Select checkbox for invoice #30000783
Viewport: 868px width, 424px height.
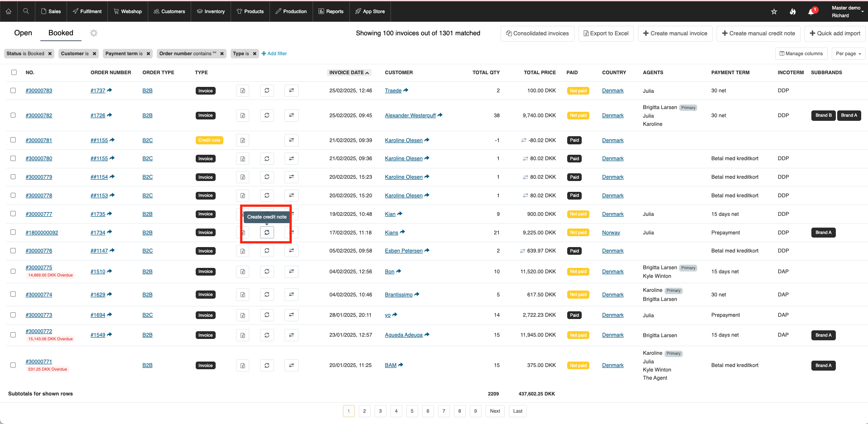[x=13, y=91]
